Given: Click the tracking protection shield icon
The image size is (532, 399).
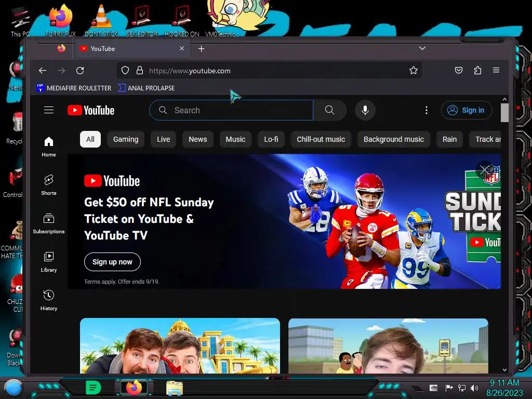Looking at the screenshot, I should [x=125, y=70].
